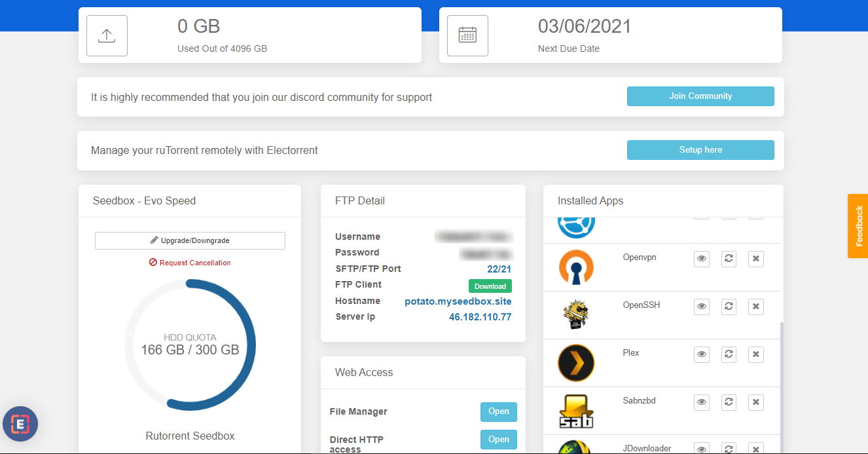Restart the OpenSSH app

[729, 307]
